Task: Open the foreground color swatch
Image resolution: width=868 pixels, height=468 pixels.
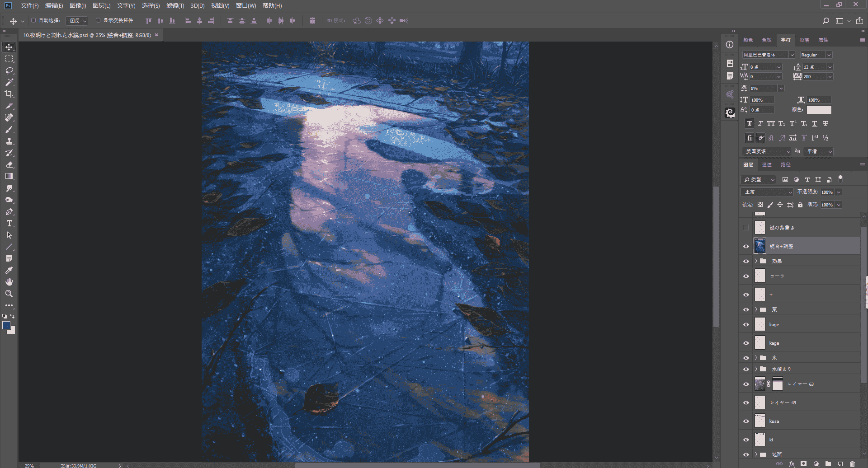Action: (x=6, y=325)
